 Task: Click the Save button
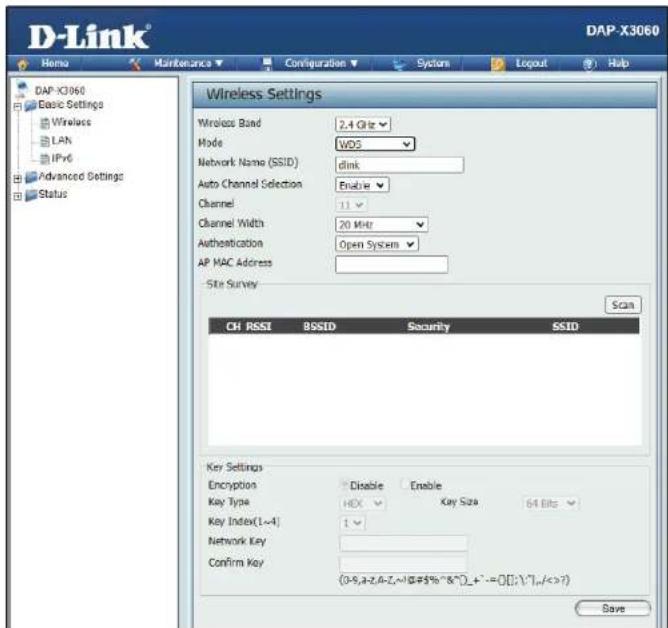point(613,608)
